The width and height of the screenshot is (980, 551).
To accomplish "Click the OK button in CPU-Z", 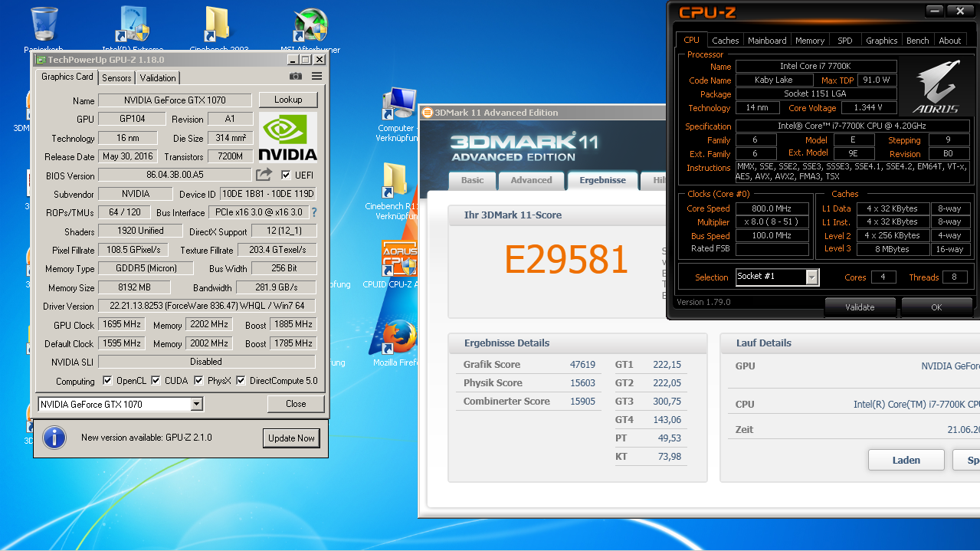I will (x=936, y=307).
